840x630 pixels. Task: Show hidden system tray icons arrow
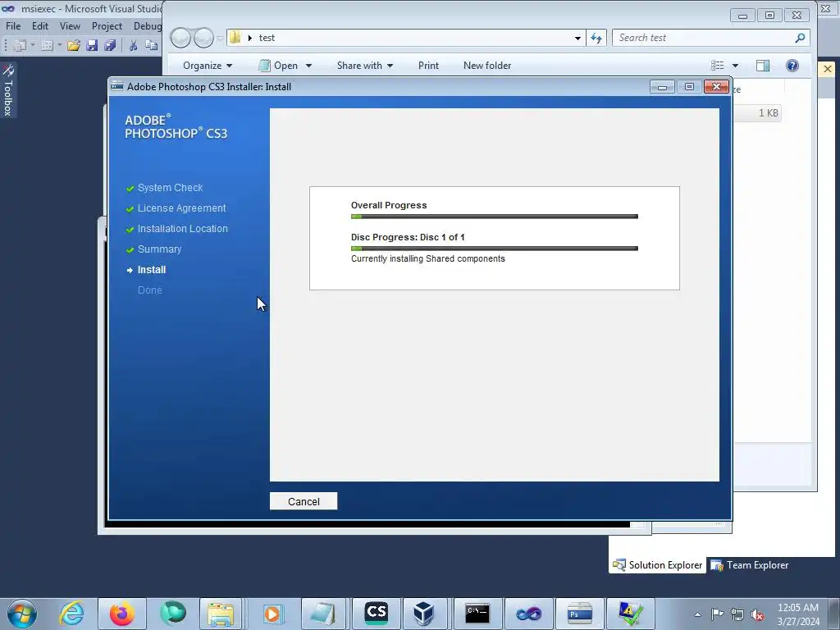697,614
